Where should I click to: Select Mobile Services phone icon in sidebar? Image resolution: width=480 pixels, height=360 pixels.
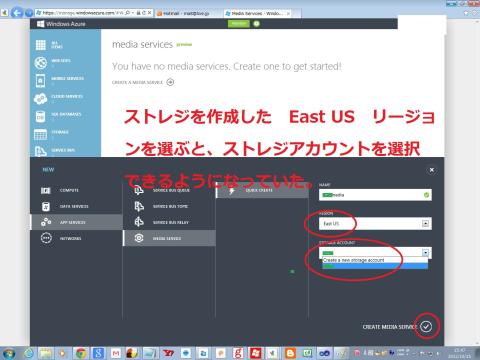pos(41,80)
